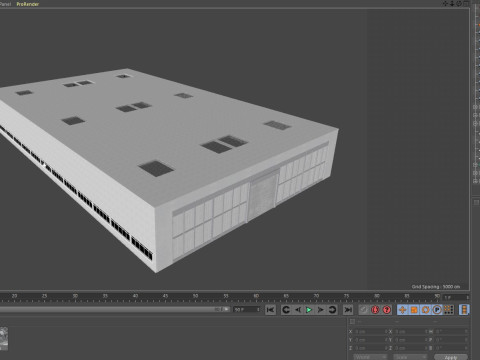
Task: Go to start of animation
Action: [x=270, y=310]
